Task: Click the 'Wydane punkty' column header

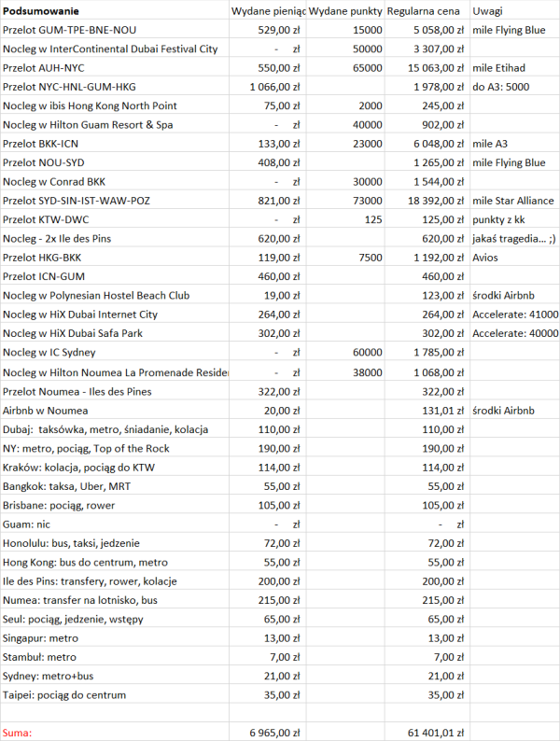Action: click(x=345, y=11)
